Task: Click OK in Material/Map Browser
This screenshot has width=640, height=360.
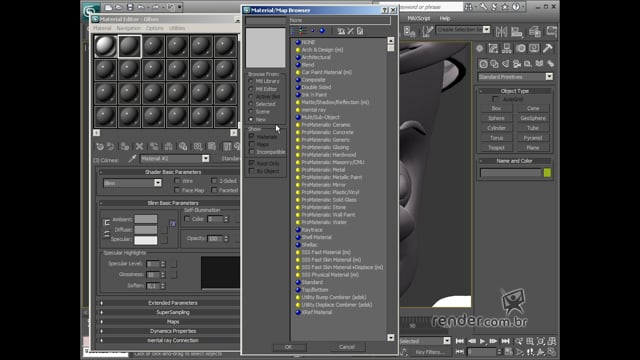Action: click(x=289, y=347)
